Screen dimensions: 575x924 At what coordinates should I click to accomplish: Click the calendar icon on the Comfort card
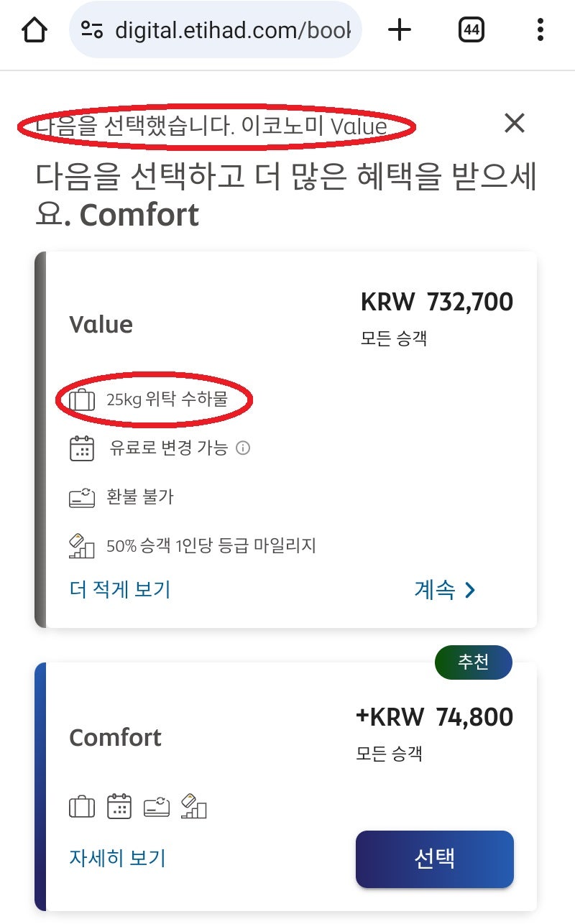tap(119, 806)
